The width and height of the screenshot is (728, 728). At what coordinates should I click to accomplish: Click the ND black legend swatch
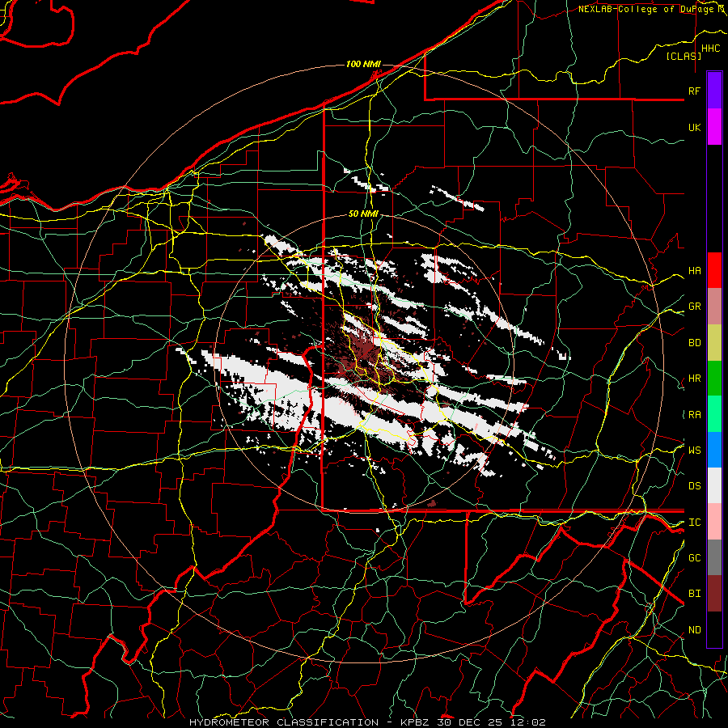click(x=714, y=629)
